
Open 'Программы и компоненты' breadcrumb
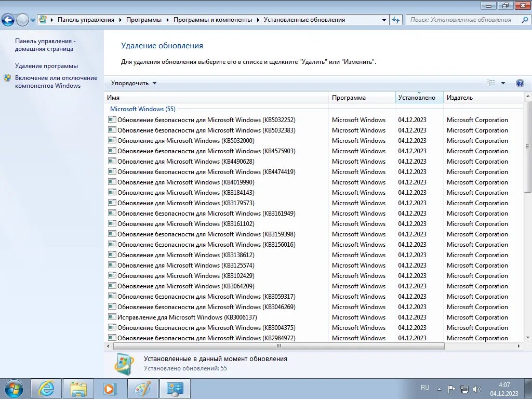coord(212,20)
